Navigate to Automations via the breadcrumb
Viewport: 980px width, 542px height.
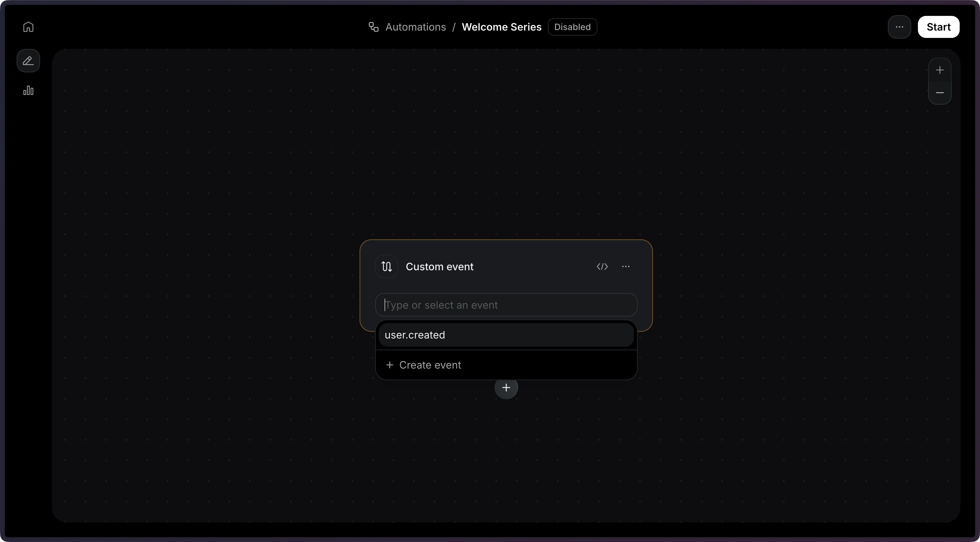click(x=416, y=27)
